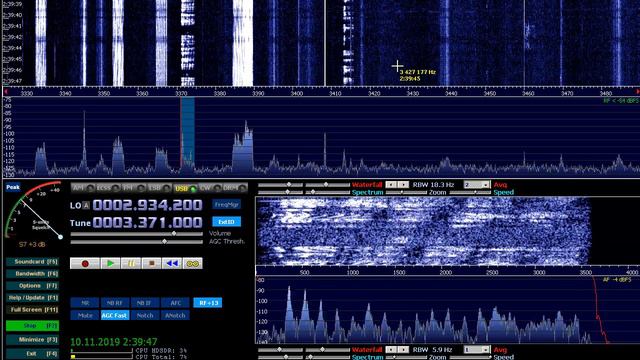This screenshot has height=360, width=640.
Task: Open the FreqMgr frequency manager
Action: tap(227, 204)
